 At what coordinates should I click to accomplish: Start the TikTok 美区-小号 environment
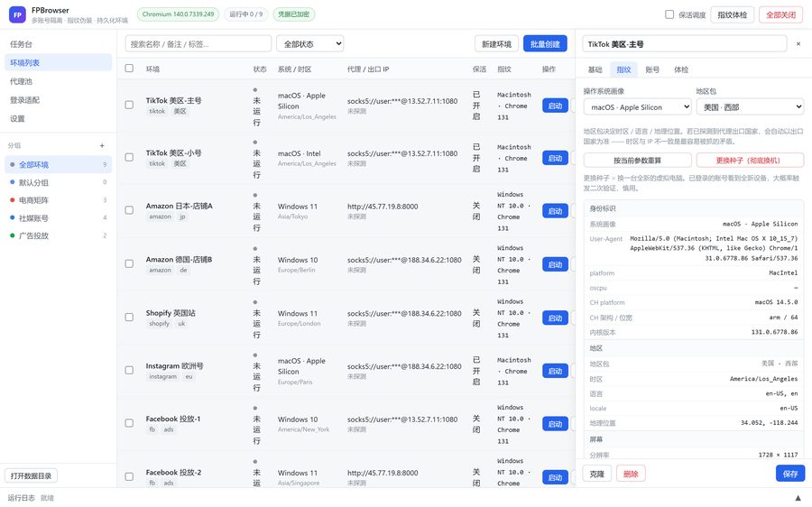click(x=555, y=158)
